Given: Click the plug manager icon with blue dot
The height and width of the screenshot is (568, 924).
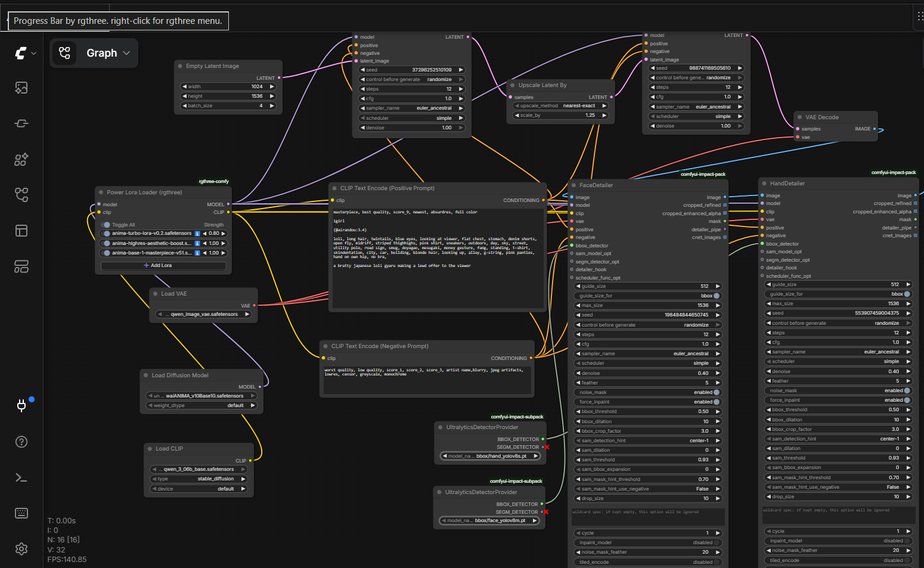Looking at the screenshot, I should (21, 406).
